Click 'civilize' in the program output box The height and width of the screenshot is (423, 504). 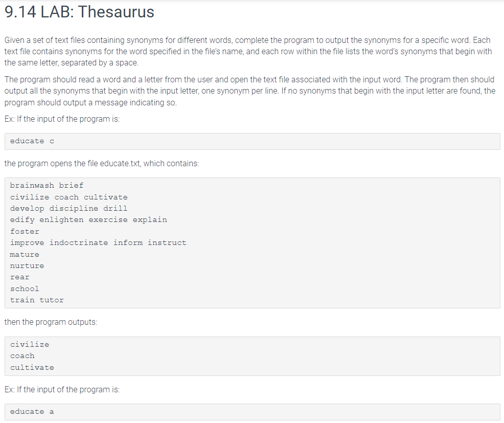tap(30, 345)
